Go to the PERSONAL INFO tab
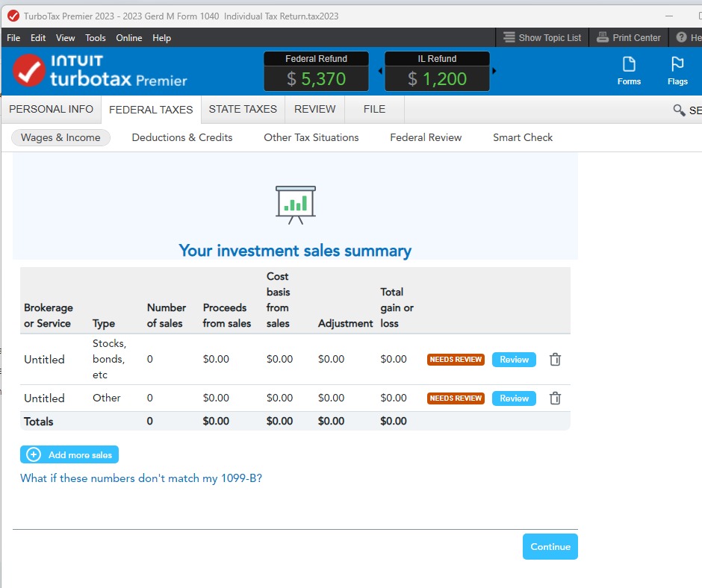Screen dimensions: 702x588 51,109
